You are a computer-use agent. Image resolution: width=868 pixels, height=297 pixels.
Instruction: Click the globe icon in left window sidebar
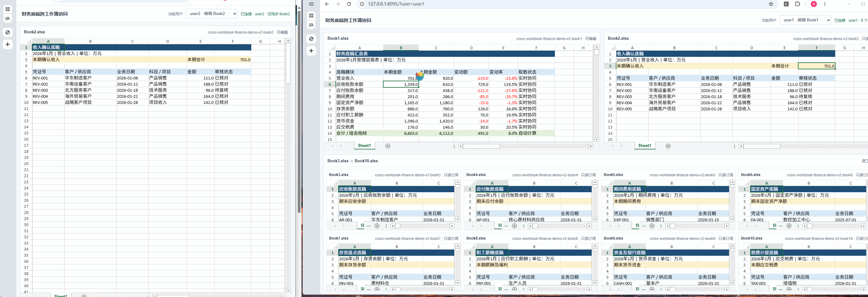(7, 32)
